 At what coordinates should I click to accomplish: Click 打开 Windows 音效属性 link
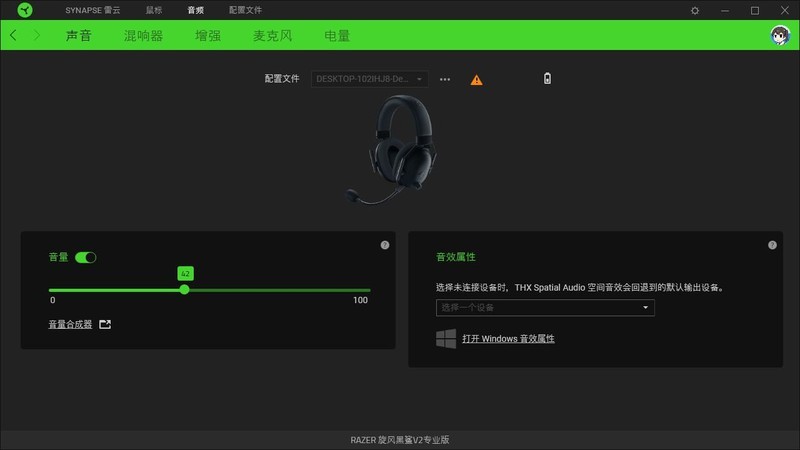pos(508,339)
